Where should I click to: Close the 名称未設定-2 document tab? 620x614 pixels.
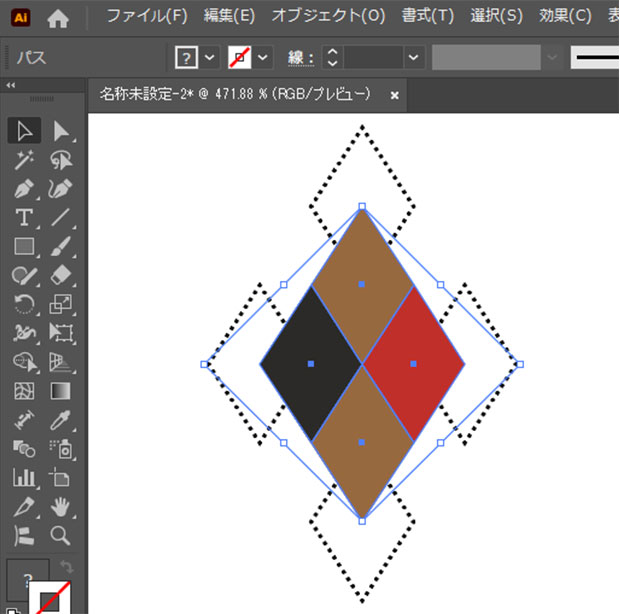point(395,95)
